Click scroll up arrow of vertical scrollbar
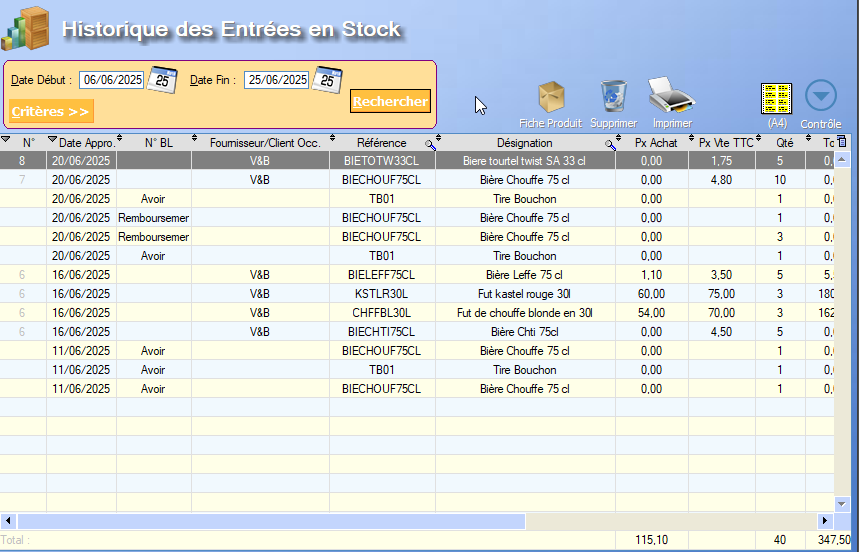859x552 pixels. [x=841, y=159]
